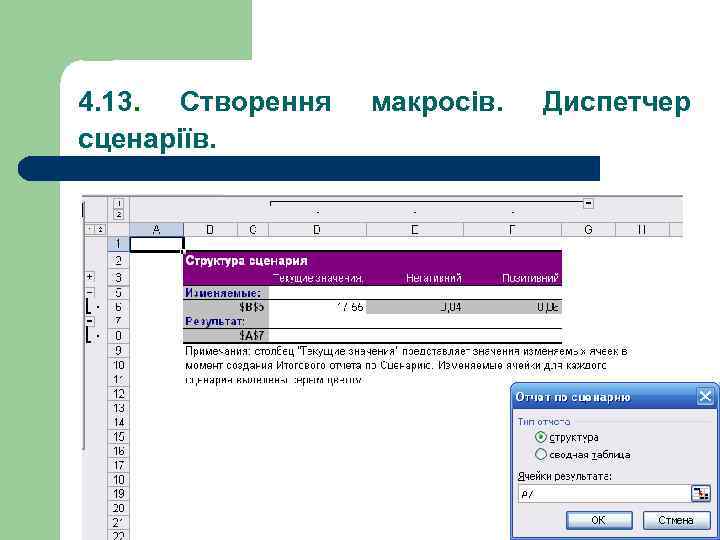Screen dimensions: 720x540
Task: Select the 'сводная таблица' radio button
Action: (541, 455)
